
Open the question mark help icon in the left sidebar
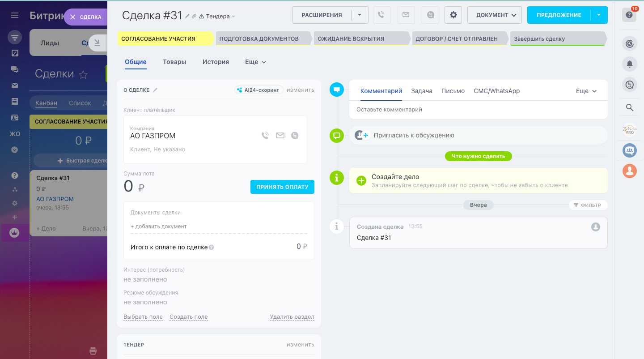(x=15, y=175)
